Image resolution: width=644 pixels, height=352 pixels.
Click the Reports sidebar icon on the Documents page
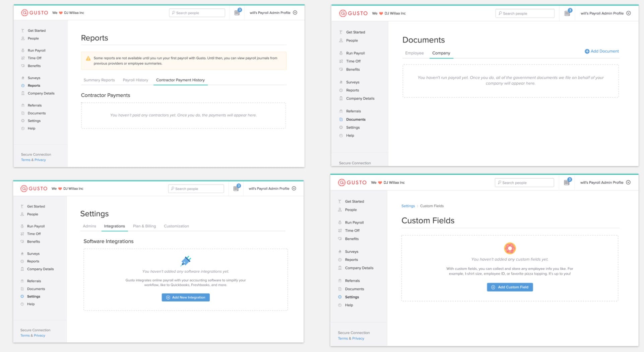[x=341, y=90]
